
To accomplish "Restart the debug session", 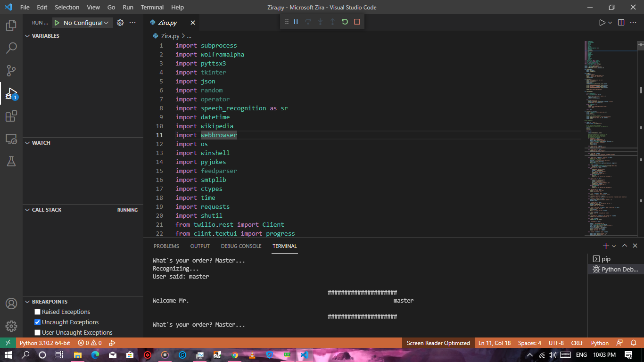I will click(345, 22).
